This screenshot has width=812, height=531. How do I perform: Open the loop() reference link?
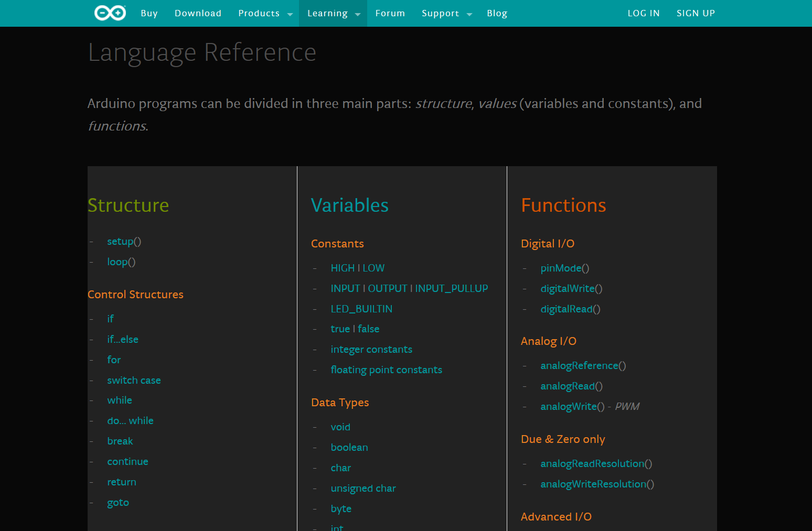(x=121, y=262)
